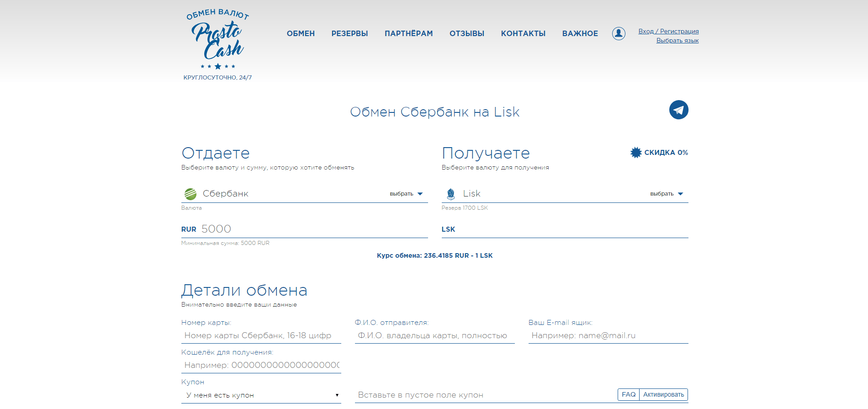Click the 'Детали обмена' heading

point(244,290)
